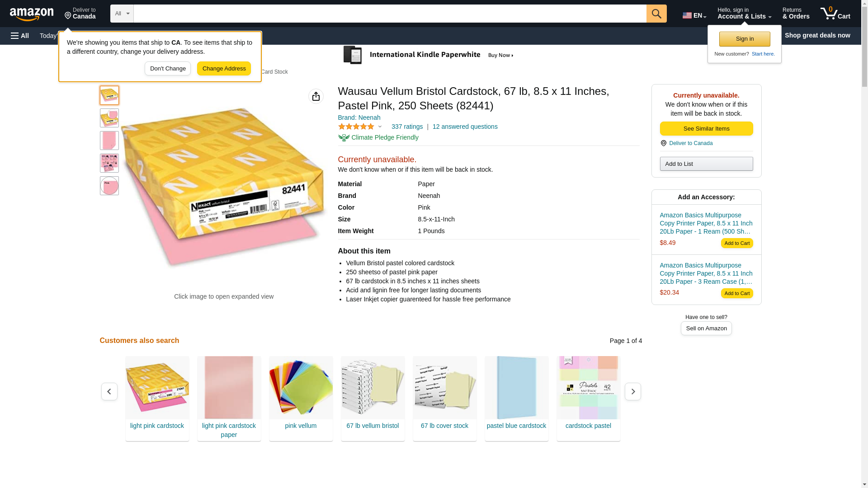Screen dimensions: 868x488
Task: Click the share icon on product image
Action: 316,96
